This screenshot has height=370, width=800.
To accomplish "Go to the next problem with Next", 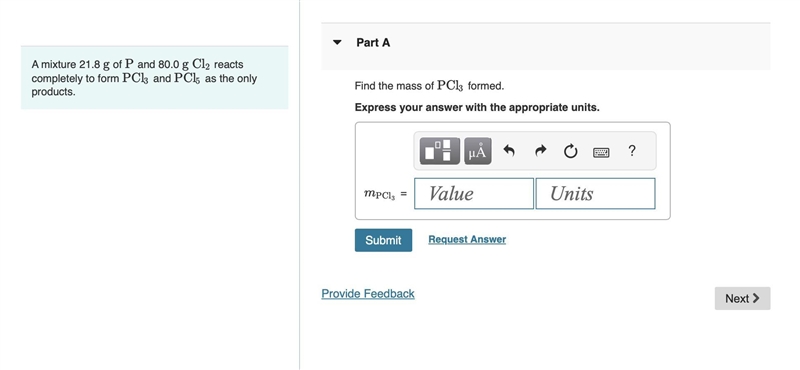I will [x=742, y=298].
